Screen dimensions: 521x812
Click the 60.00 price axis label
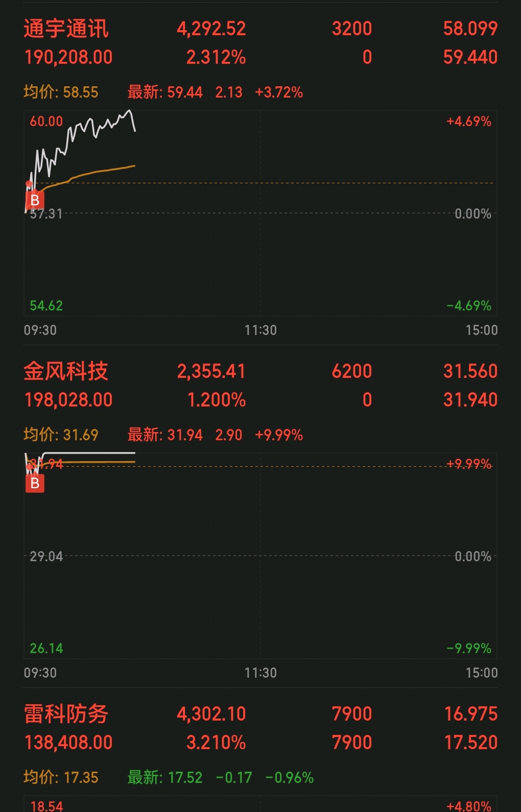[46, 122]
